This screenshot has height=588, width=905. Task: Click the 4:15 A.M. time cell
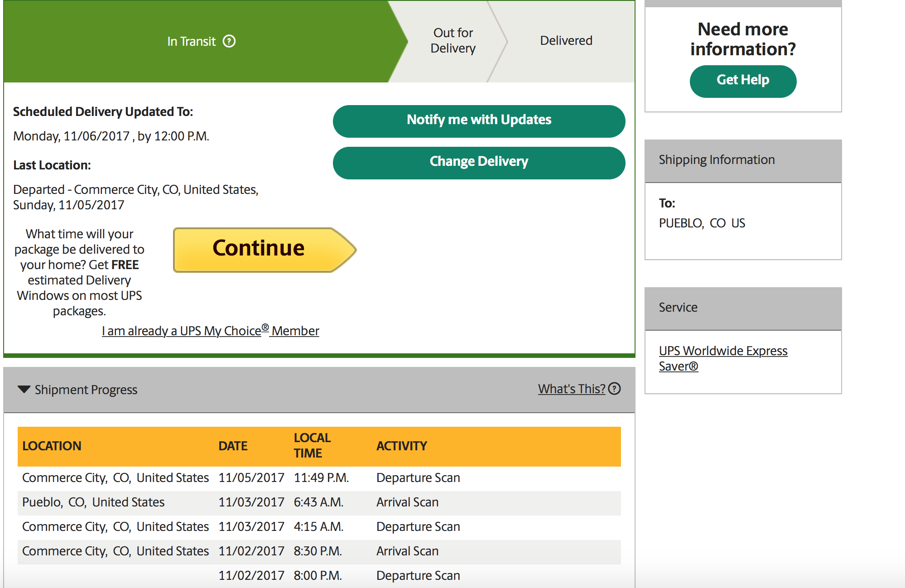pyautogui.click(x=318, y=526)
